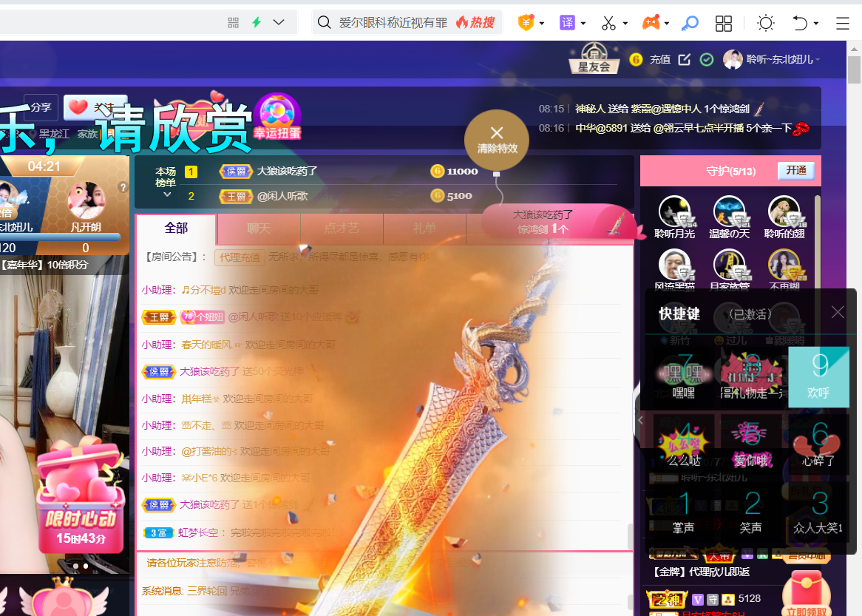Click the edit pencil-square icon in header
Image resolution: width=862 pixels, height=616 pixels.
(x=685, y=59)
